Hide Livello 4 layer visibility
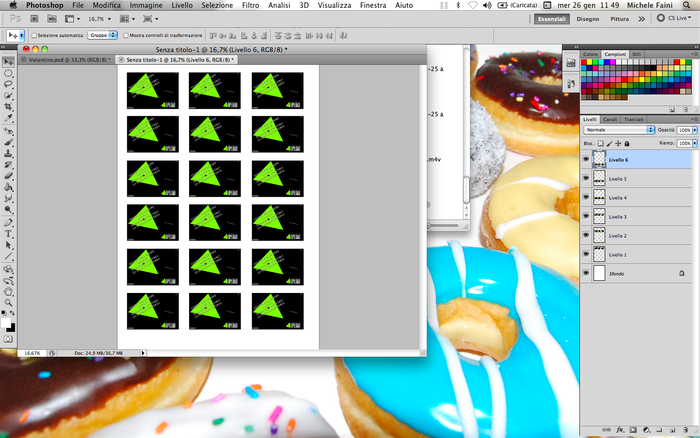 [x=586, y=197]
